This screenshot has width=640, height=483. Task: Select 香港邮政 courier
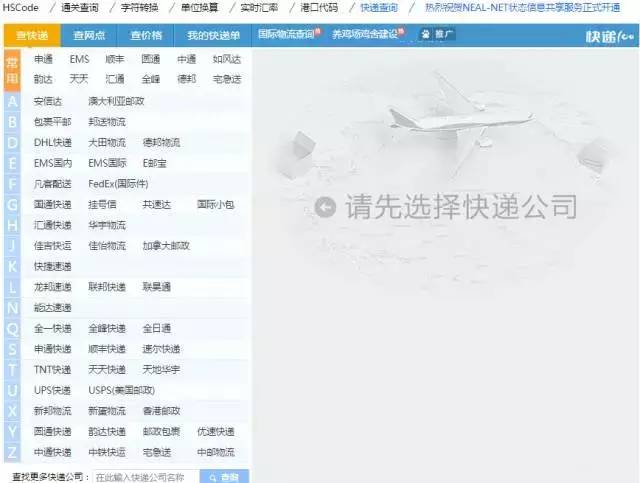click(162, 411)
